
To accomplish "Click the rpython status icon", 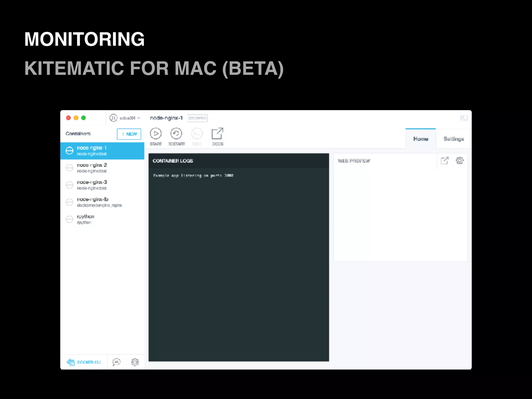I will 69,219.
